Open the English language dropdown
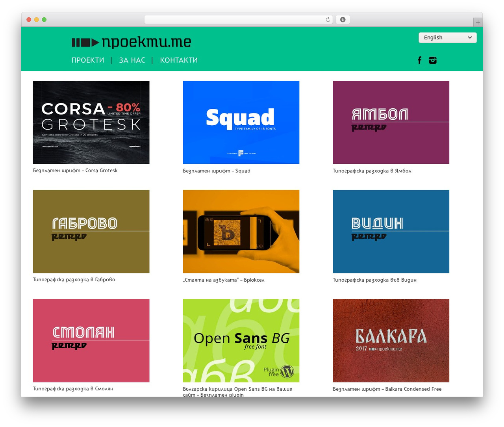 pyautogui.click(x=448, y=37)
